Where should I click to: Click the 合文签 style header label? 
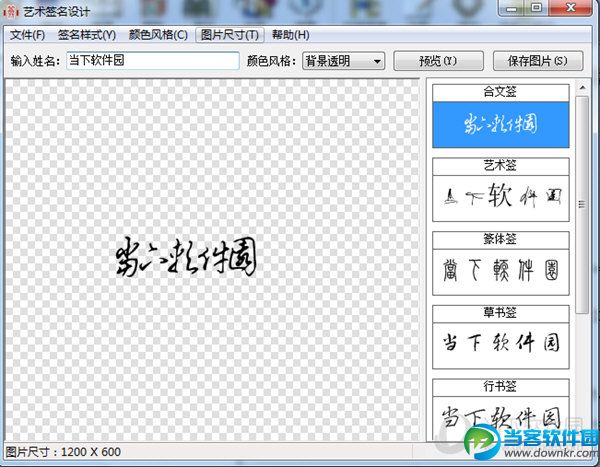pos(501,92)
